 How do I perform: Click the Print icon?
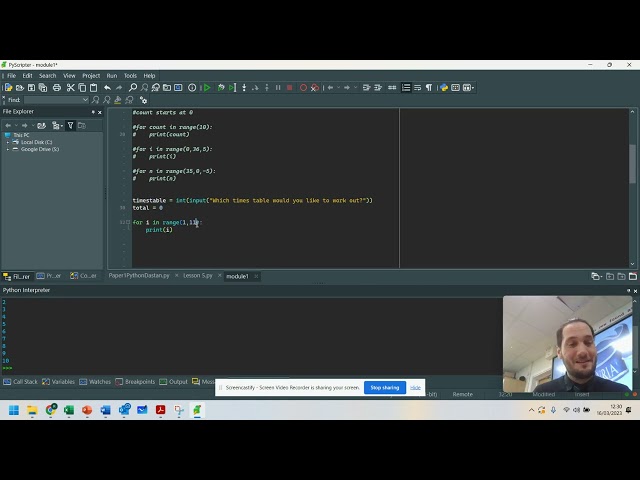[57, 87]
